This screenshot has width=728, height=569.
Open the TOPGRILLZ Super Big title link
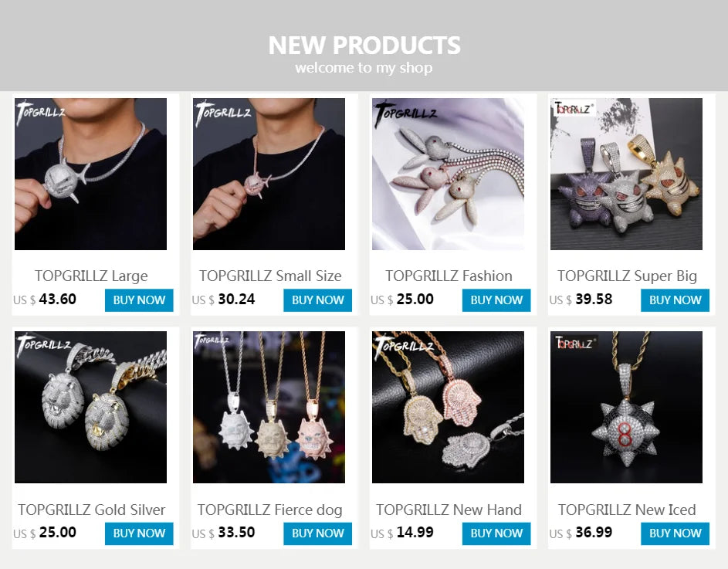[x=627, y=276]
